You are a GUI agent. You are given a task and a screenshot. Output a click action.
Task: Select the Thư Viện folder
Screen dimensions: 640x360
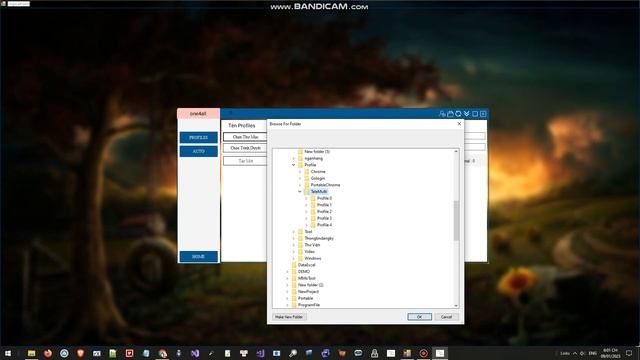312,245
